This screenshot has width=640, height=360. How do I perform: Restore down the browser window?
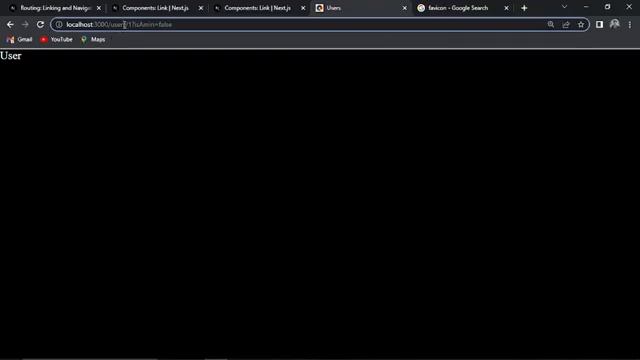607,7
